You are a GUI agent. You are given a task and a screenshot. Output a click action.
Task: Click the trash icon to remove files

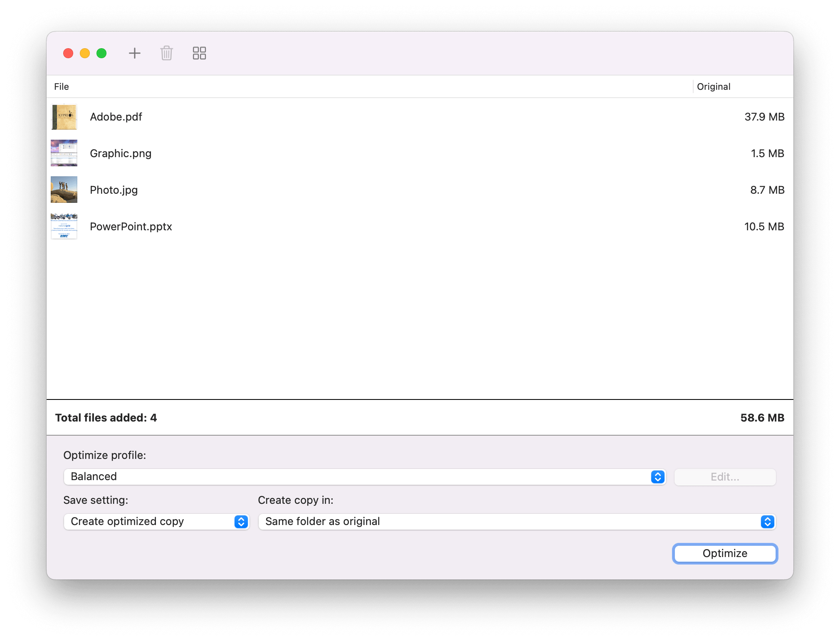166,53
